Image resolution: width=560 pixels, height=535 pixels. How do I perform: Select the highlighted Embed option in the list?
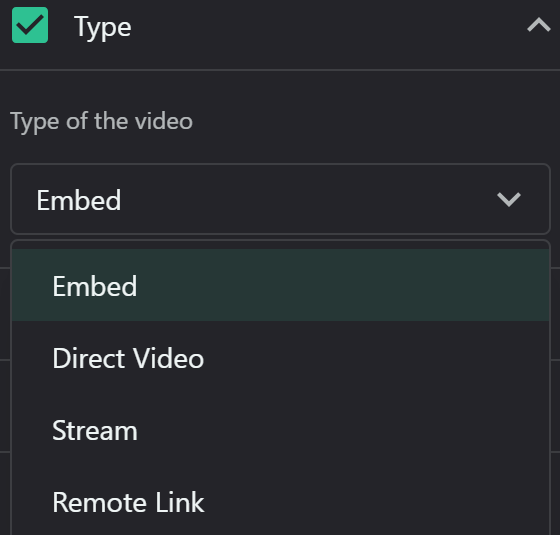pos(280,285)
